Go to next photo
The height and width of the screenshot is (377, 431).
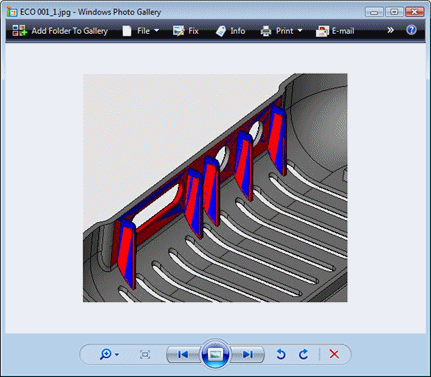[x=247, y=354]
